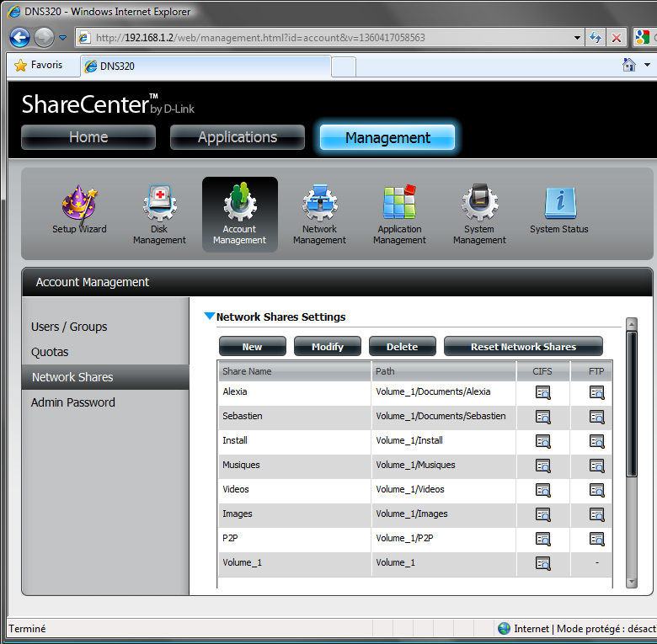Open the address bar history dropdown
This screenshot has width=657, height=644.
pos(577,38)
